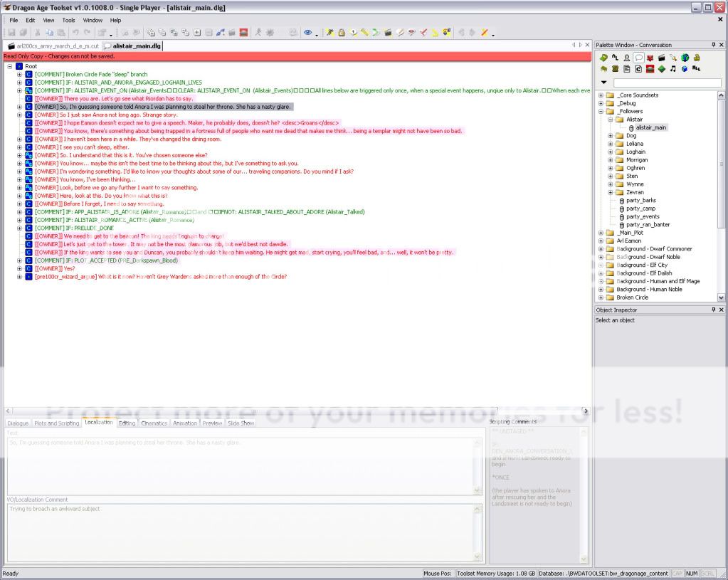The height and width of the screenshot is (580, 728).
Task: Pin the Palette Window panel
Action: click(712, 45)
